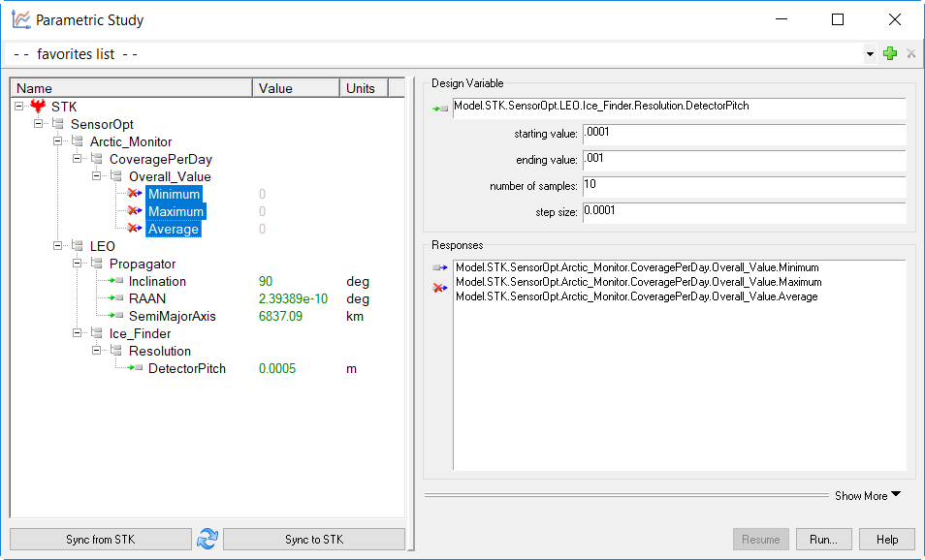Click the Parametric Study title bar icon
Image resolution: width=925 pixels, height=560 pixels.
click(x=20, y=19)
